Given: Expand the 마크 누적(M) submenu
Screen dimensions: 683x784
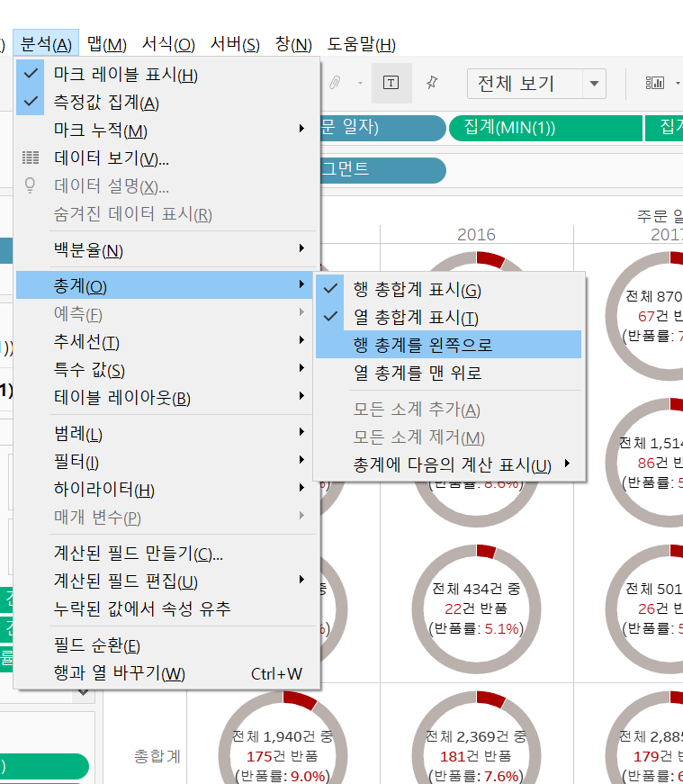Looking at the screenshot, I should pyautogui.click(x=167, y=130).
